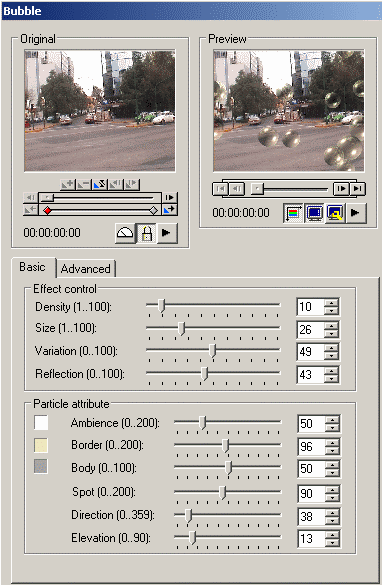Play the Original clip preview

[x=167, y=233]
